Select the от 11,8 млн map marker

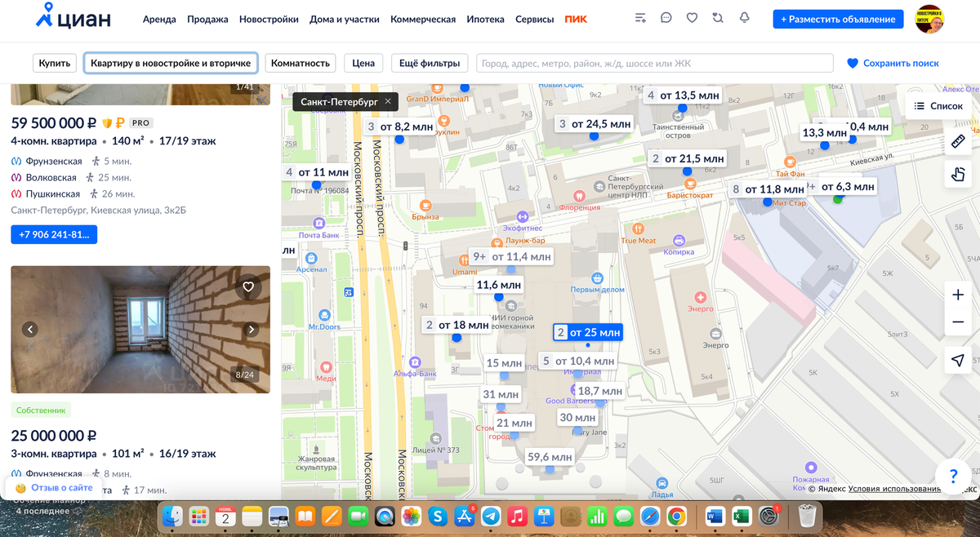point(768,189)
